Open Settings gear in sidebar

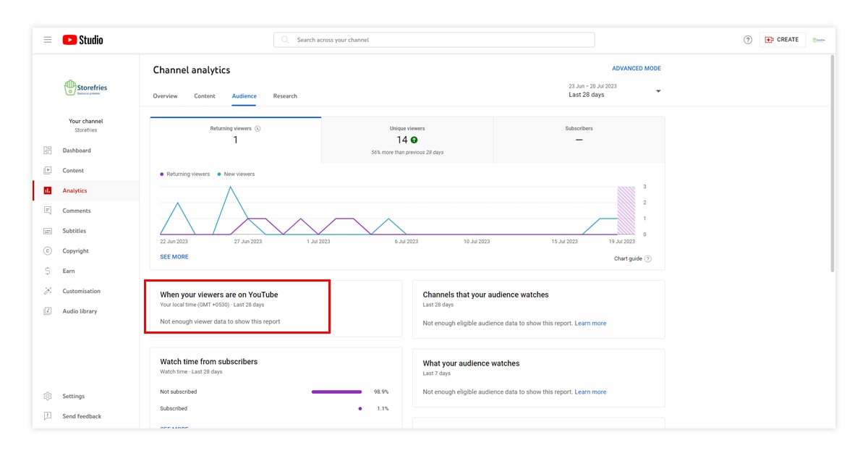click(x=48, y=397)
